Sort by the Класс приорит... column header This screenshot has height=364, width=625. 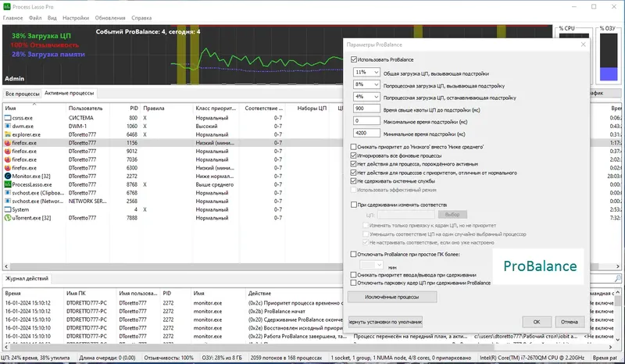pos(217,108)
